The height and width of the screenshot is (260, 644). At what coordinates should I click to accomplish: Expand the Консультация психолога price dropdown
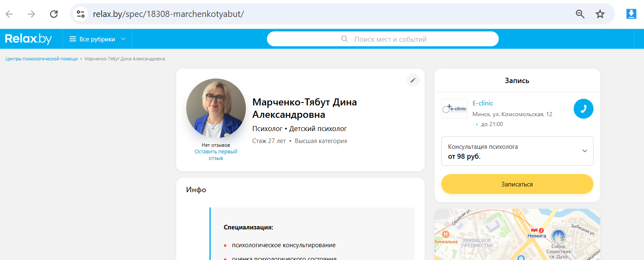click(517, 151)
